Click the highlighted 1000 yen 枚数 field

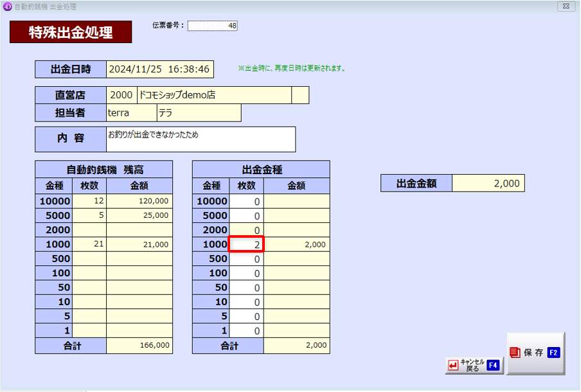click(x=247, y=244)
